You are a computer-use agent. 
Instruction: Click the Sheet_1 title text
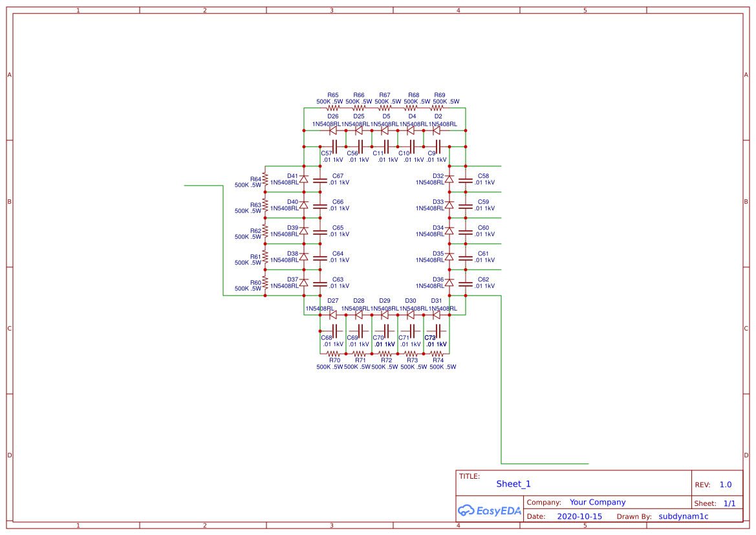click(512, 483)
